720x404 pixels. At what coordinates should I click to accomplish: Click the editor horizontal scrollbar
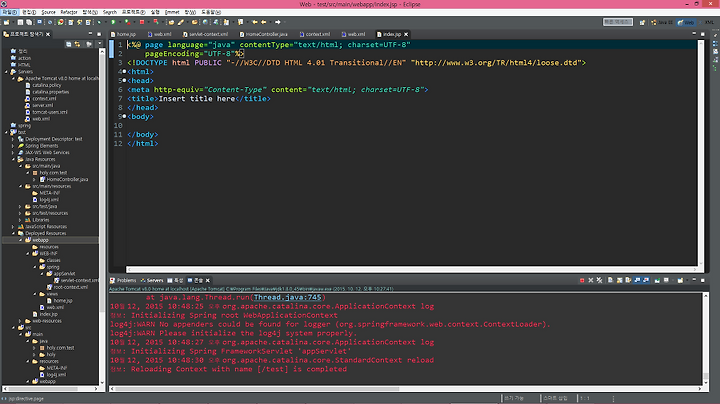[412, 269]
